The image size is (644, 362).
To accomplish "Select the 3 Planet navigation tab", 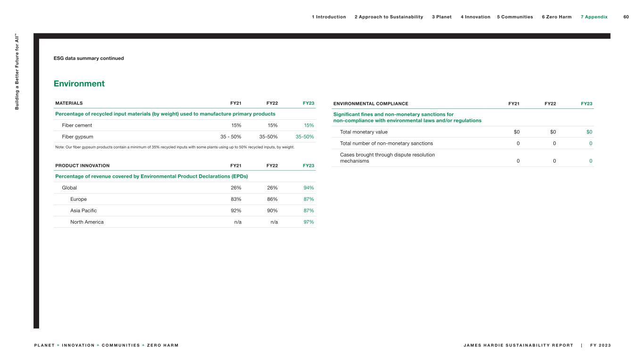I will (441, 17).
